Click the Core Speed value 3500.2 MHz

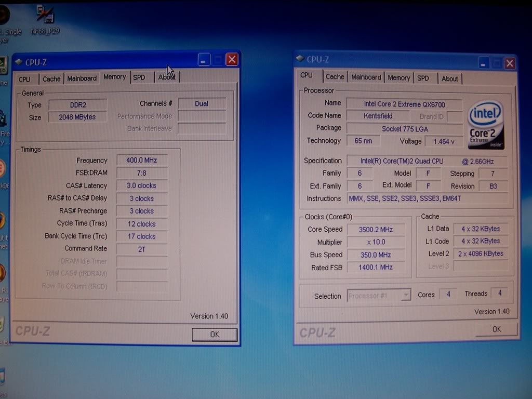click(x=376, y=230)
